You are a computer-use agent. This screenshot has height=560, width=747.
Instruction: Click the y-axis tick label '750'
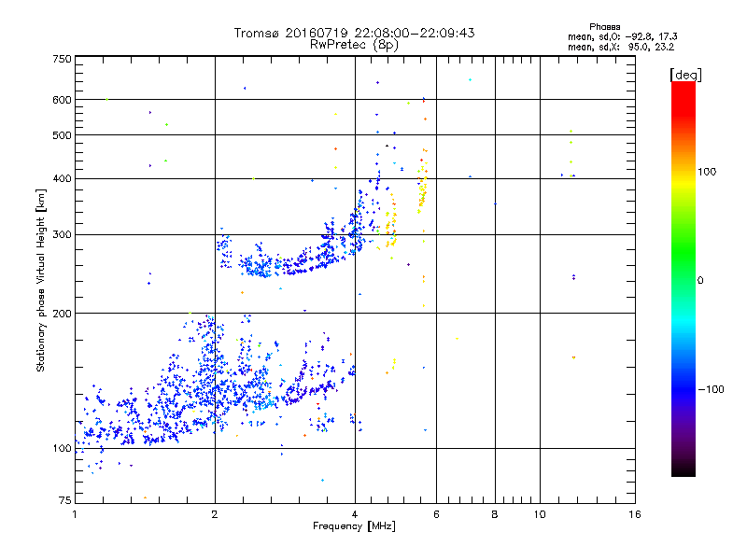click(62, 60)
